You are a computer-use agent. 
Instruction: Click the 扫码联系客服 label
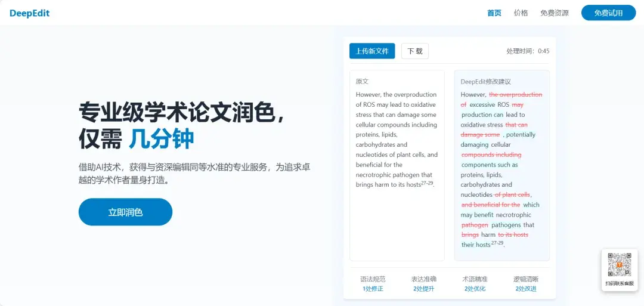pos(620,283)
